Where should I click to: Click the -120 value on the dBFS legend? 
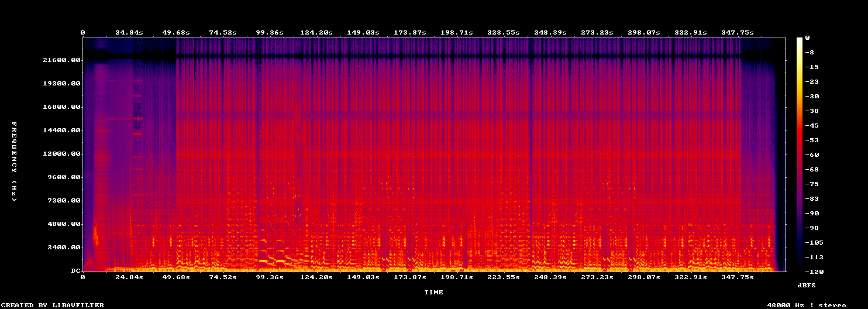pos(814,272)
